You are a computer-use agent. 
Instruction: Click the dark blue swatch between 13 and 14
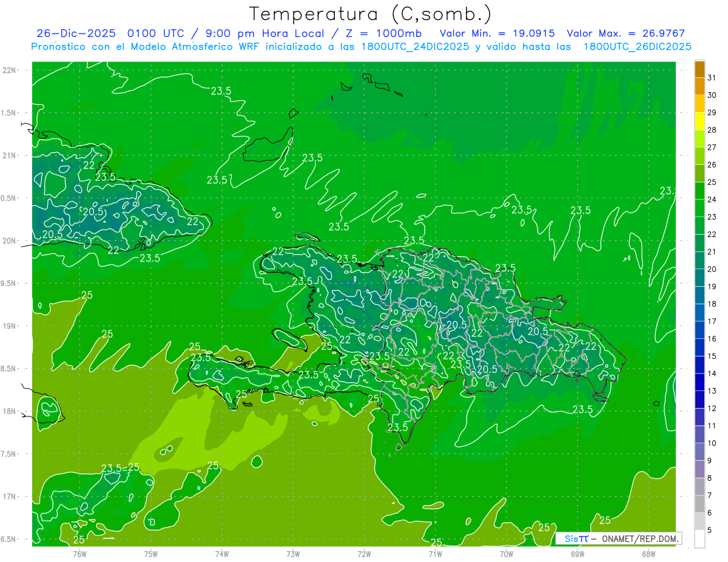[699, 382]
